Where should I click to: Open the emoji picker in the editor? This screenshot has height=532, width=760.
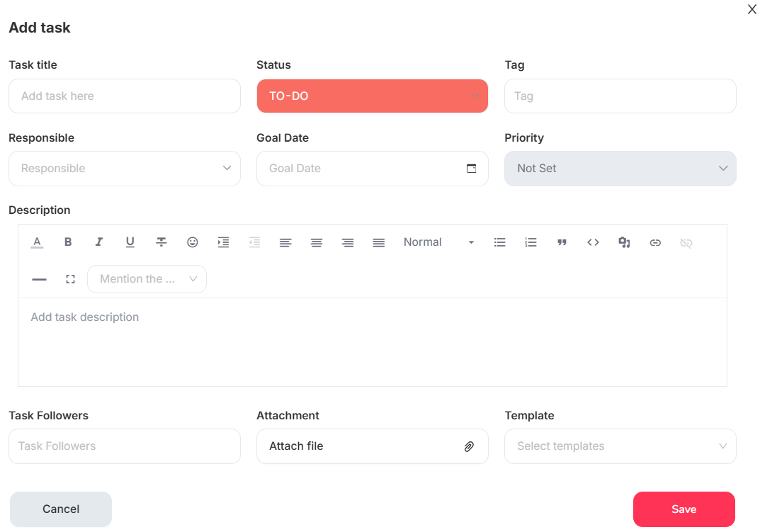coord(193,242)
